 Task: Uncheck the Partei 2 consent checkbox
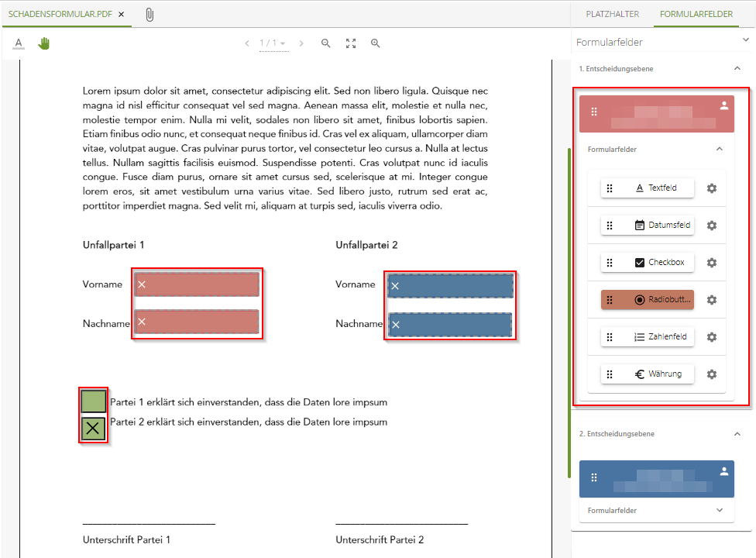pyautogui.click(x=93, y=428)
